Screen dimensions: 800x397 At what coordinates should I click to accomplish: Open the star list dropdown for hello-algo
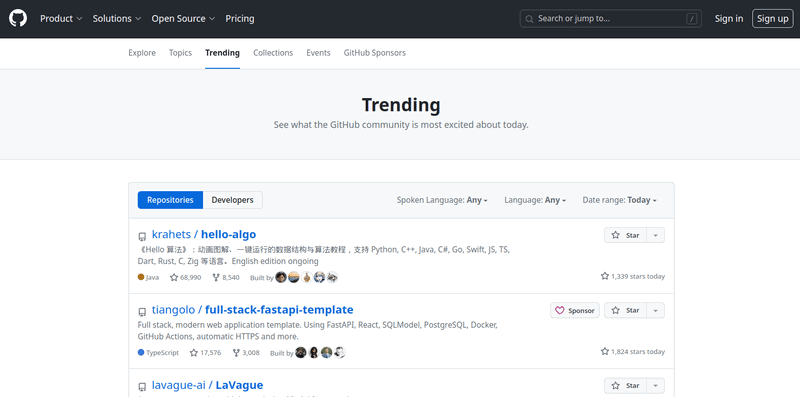[656, 235]
